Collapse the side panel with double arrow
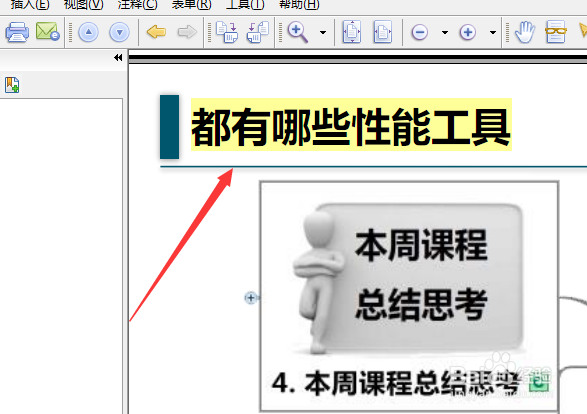The image size is (587, 414). [x=118, y=57]
